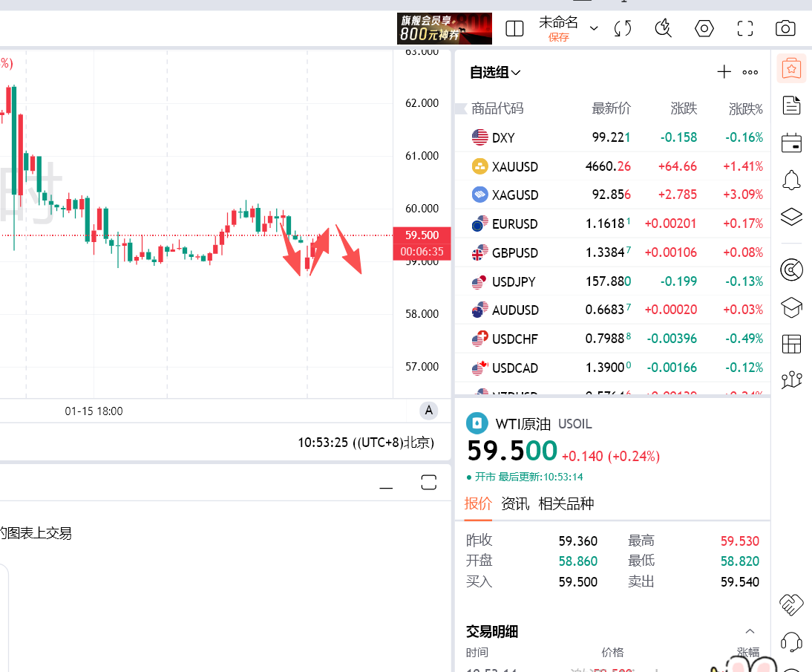Open the camera screenshot tool

785,28
